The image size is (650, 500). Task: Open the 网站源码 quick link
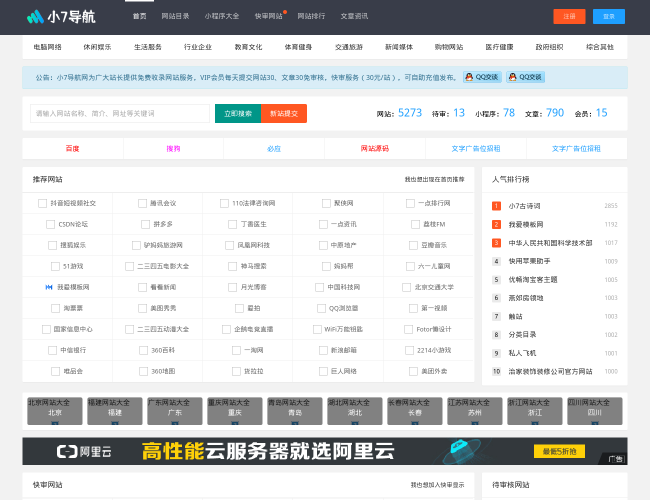(375, 148)
